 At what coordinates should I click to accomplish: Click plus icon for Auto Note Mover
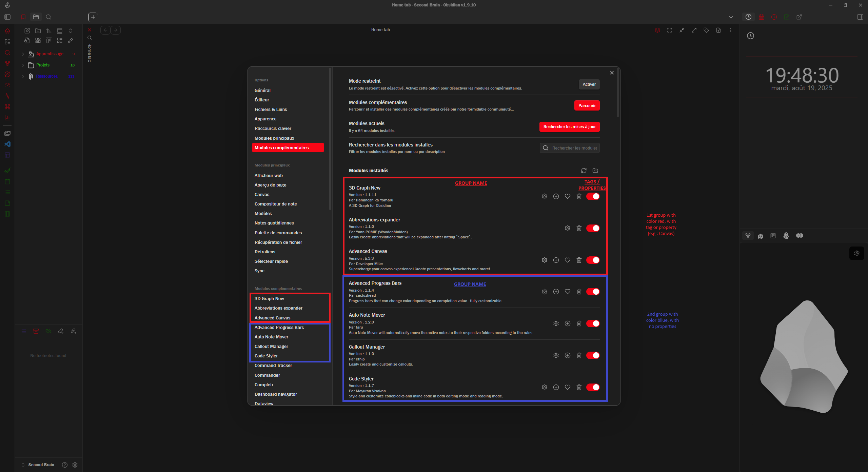[567, 323]
